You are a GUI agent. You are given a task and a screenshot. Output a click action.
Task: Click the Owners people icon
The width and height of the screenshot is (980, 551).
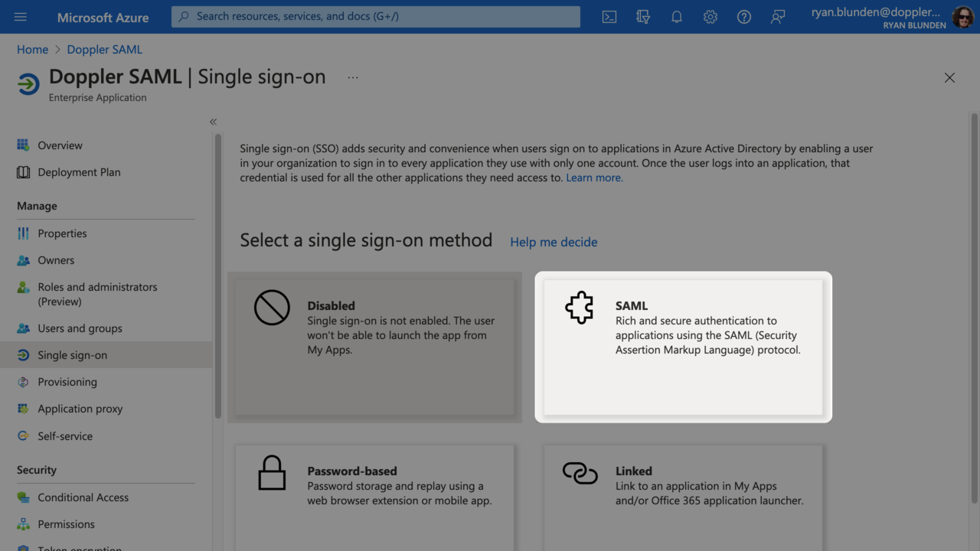23,260
